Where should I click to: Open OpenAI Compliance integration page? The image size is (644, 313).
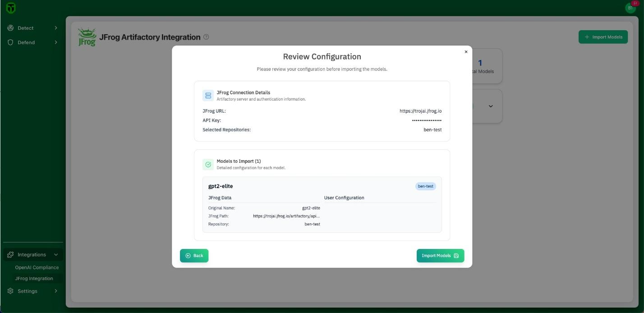click(37, 267)
